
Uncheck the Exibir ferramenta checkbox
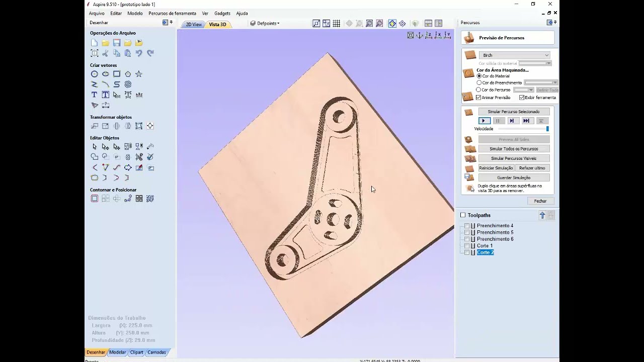click(x=522, y=98)
